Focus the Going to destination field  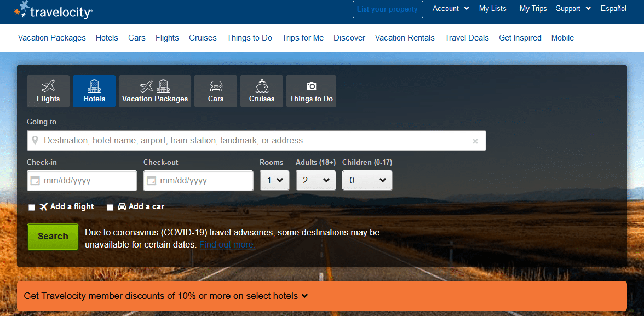(256, 141)
